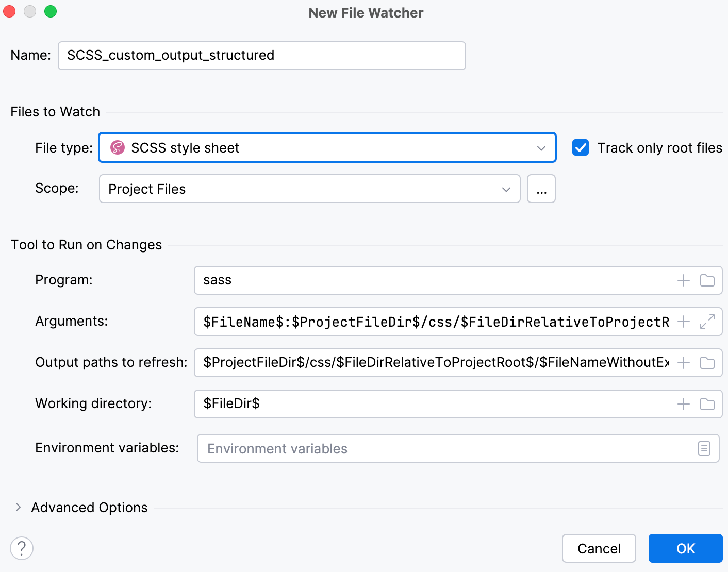Select the SCSS style sheet file type icon
The height and width of the screenshot is (572, 728).
click(x=118, y=148)
